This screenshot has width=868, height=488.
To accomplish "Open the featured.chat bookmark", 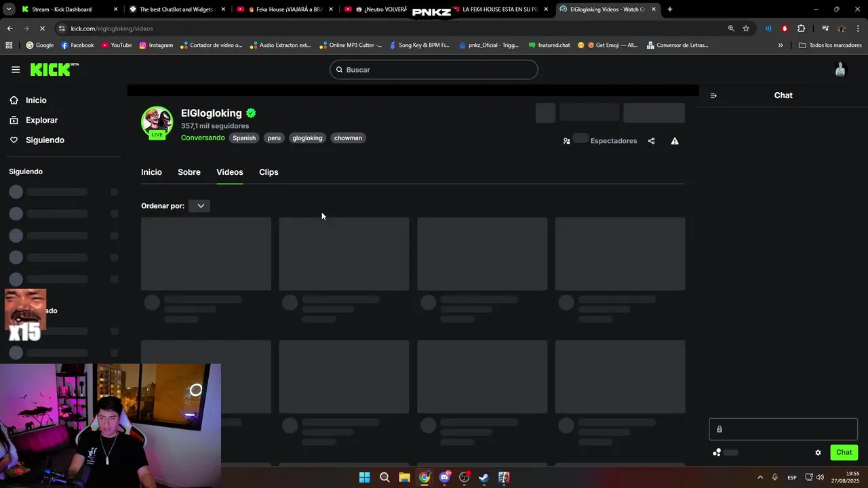I will pyautogui.click(x=549, y=45).
